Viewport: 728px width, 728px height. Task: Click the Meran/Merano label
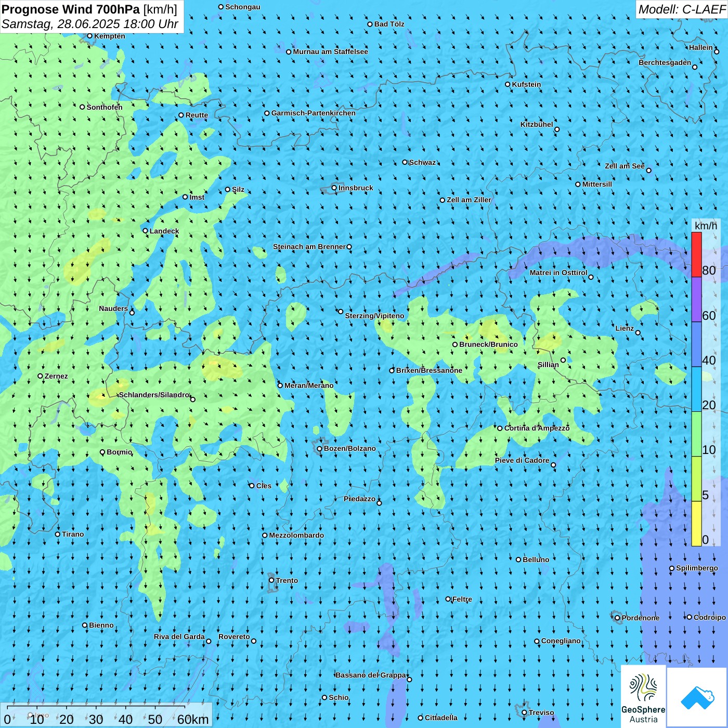309,385
